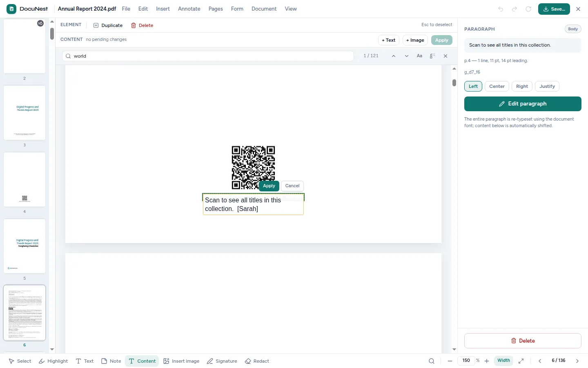Toggle match case (Aa) in search
This screenshot has height=368, width=588.
[419, 56]
